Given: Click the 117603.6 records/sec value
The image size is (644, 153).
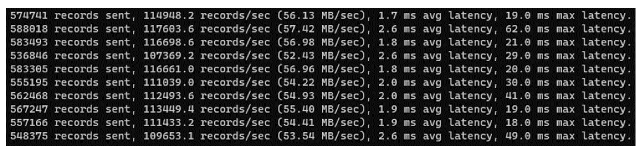Looking at the screenshot, I should (x=168, y=29).
